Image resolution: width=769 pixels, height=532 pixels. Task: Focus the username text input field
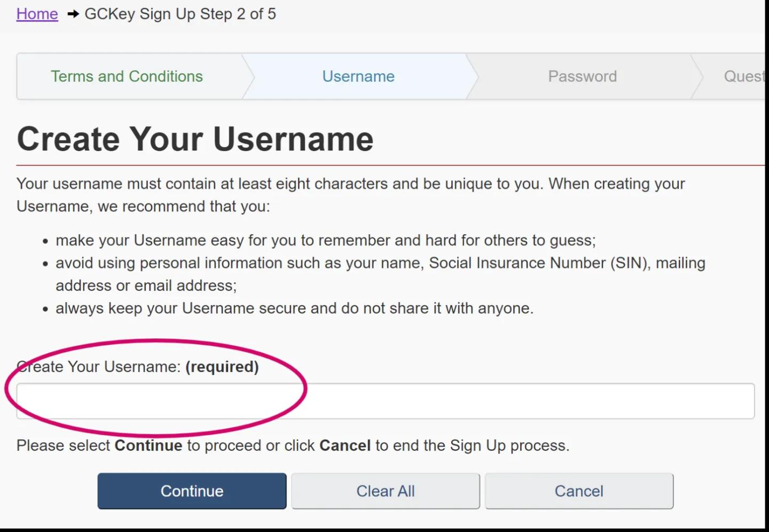coord(384,401)
